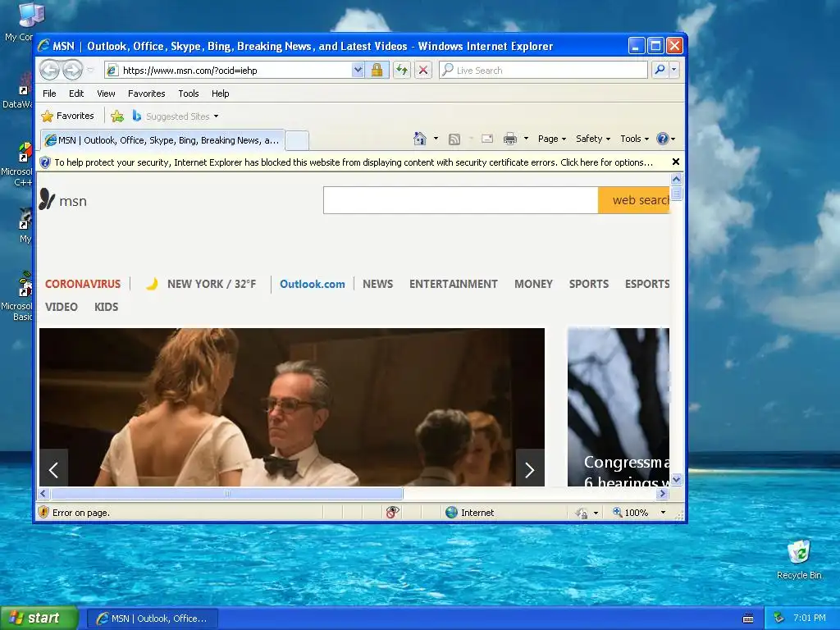Open the File menu
This screenshot has width=840, height=630.
(x=49, y=94)
